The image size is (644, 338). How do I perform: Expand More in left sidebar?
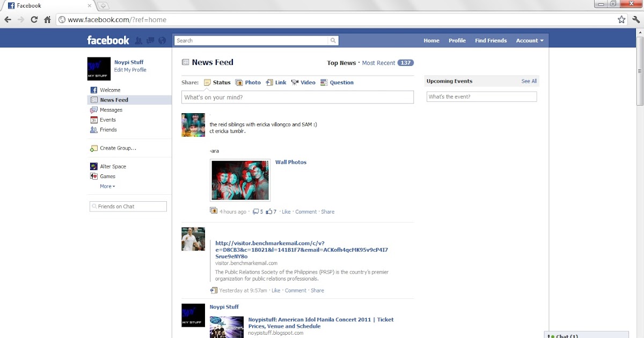click(x=107, y=186)
